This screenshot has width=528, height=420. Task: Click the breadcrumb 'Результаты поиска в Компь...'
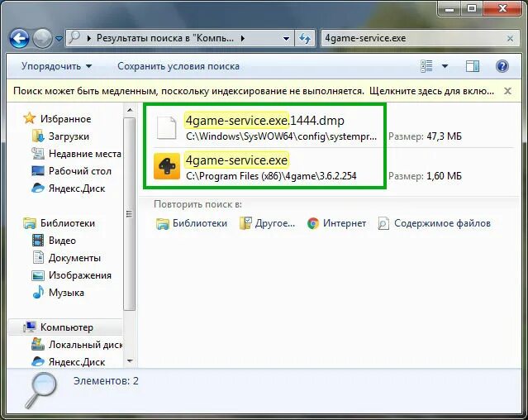coord(165,38)
